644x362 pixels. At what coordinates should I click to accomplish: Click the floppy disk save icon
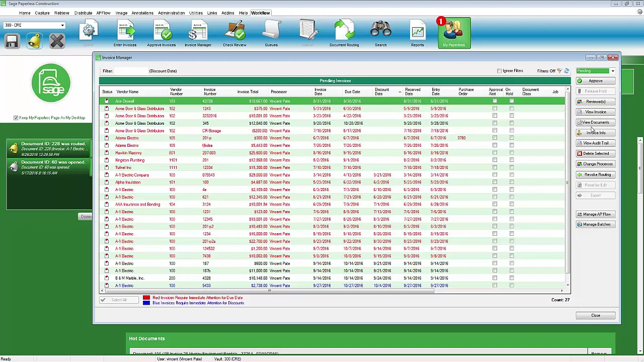pyautogui.click(x=12, y=41)
